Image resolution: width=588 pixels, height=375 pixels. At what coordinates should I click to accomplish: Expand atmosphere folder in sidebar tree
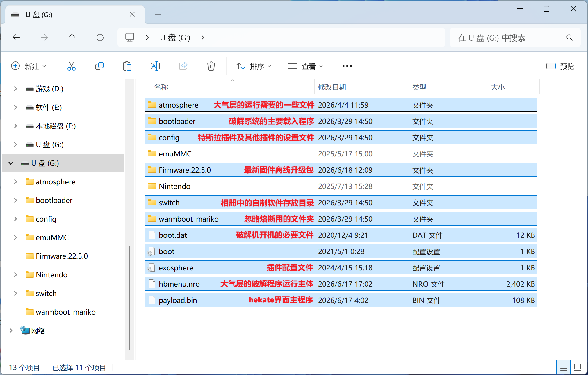(x=15, y=182)
